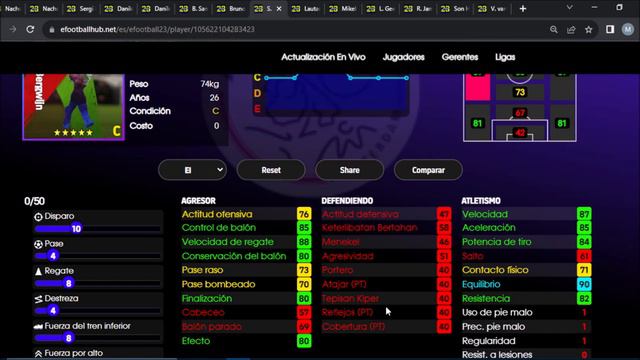
Task: Switch to the Mikel browser tab
Action: pyautogui.click(x=343, y=9)
